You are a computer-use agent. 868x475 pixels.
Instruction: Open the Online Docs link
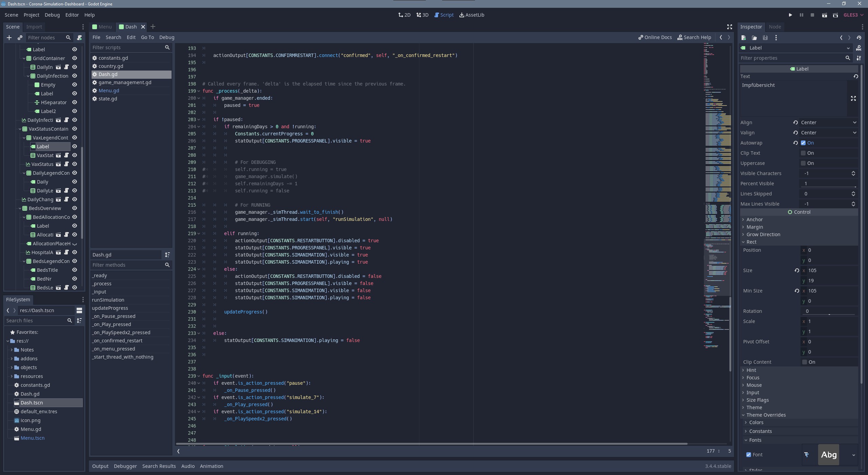[655, 37]
